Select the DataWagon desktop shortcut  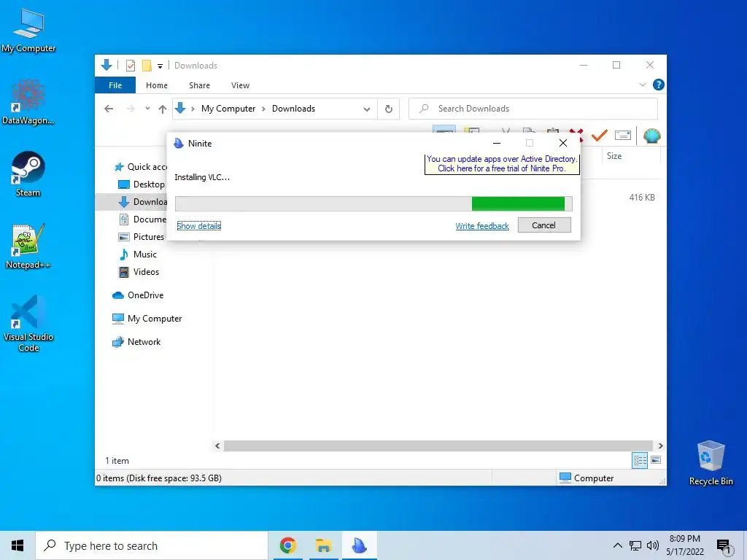28,103
